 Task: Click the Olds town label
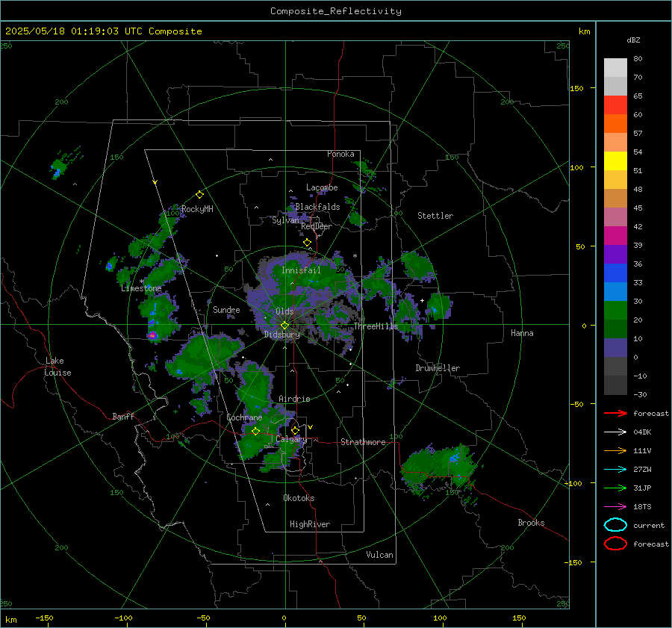pos(284,311)
